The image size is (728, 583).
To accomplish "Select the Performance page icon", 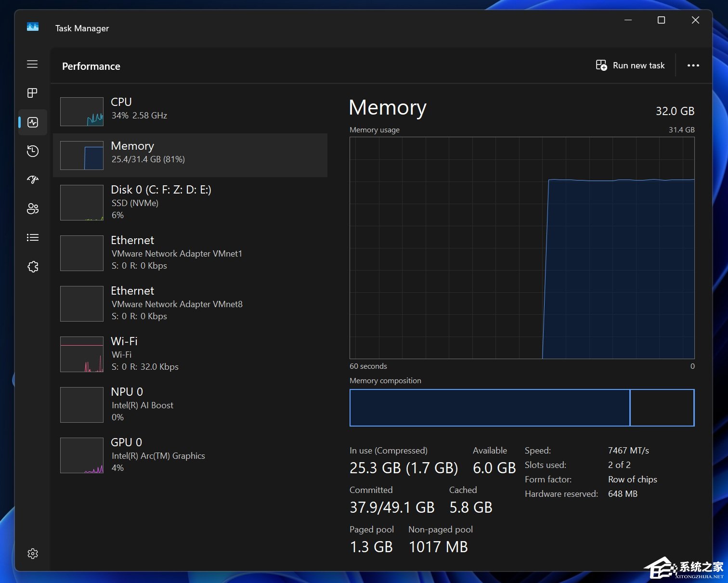I will tap(33, 122).
